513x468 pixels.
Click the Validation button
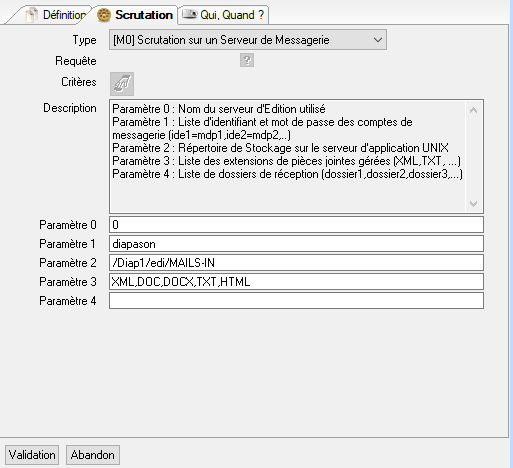[x=32, y=455]
